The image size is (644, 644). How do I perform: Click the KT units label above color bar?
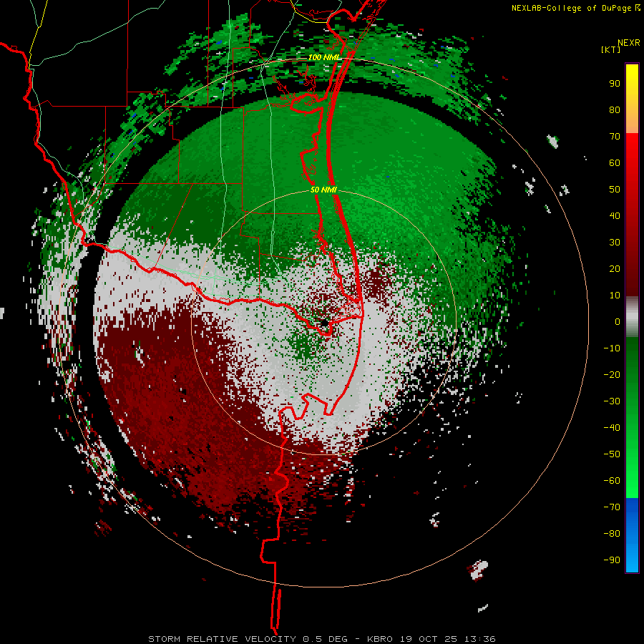coord(611,49)
